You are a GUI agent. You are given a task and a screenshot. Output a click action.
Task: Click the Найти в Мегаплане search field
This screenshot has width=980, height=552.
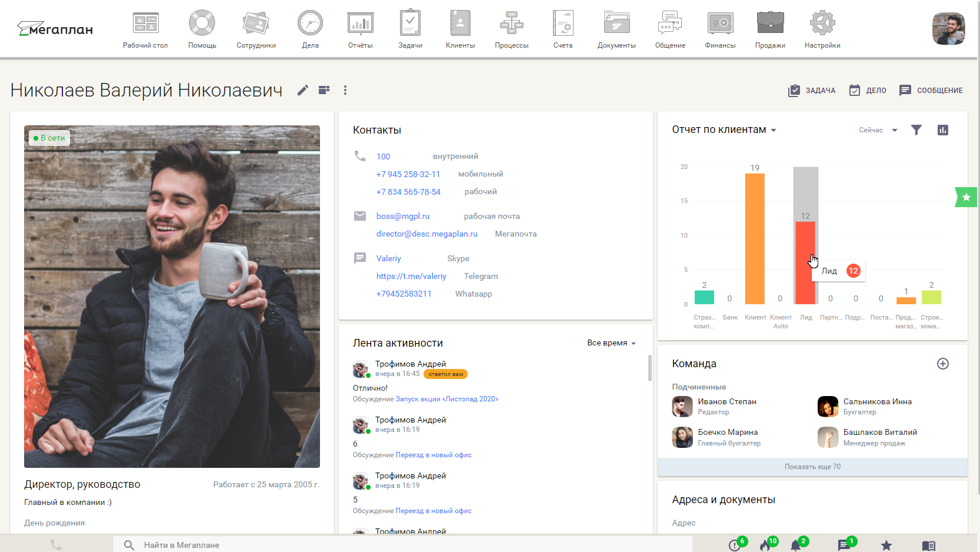coord(403,545)
